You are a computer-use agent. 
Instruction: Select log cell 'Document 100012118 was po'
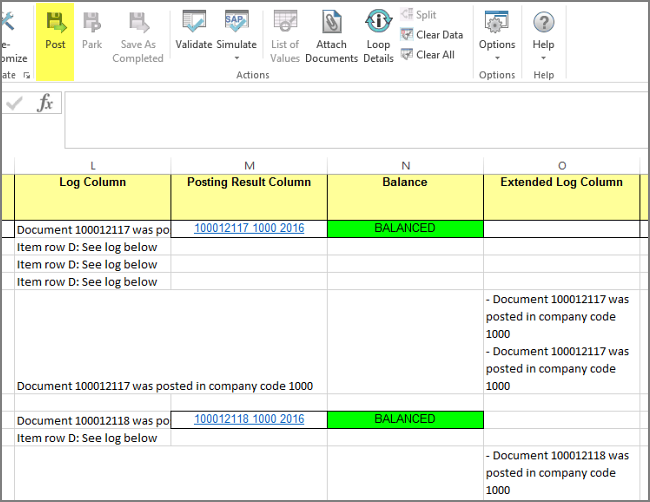(92, 420)
